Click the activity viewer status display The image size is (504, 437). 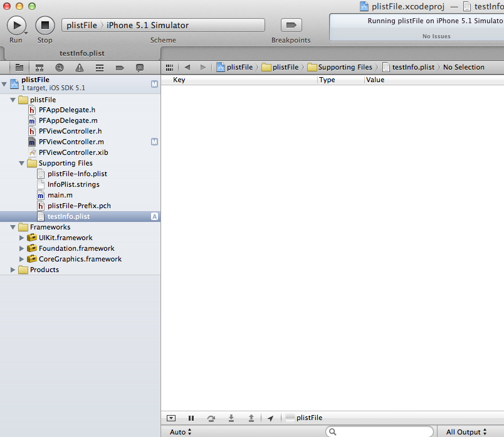[x=417, y=28]
